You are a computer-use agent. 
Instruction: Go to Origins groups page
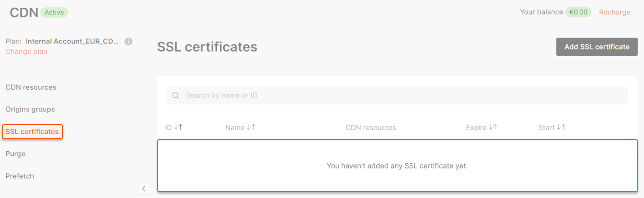[30, 109]
